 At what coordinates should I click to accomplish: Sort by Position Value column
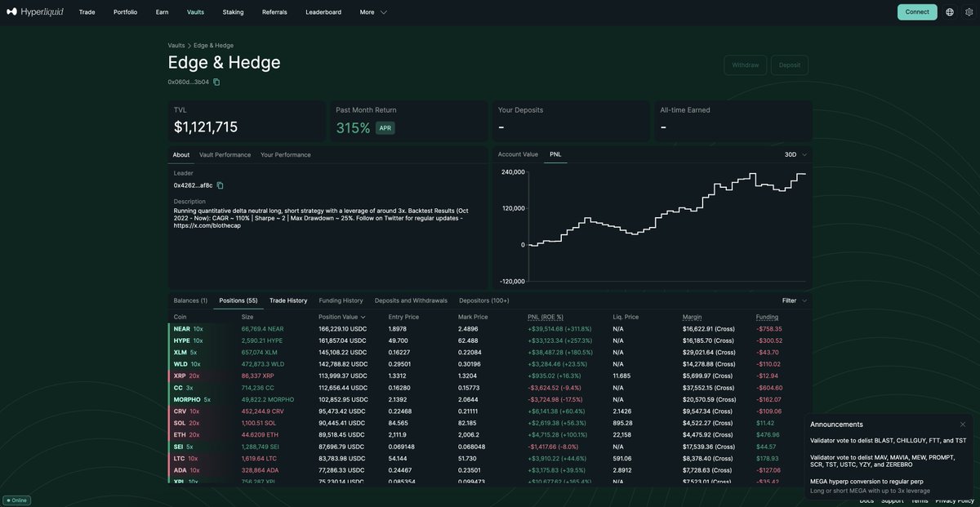click(x=342, y=317)
